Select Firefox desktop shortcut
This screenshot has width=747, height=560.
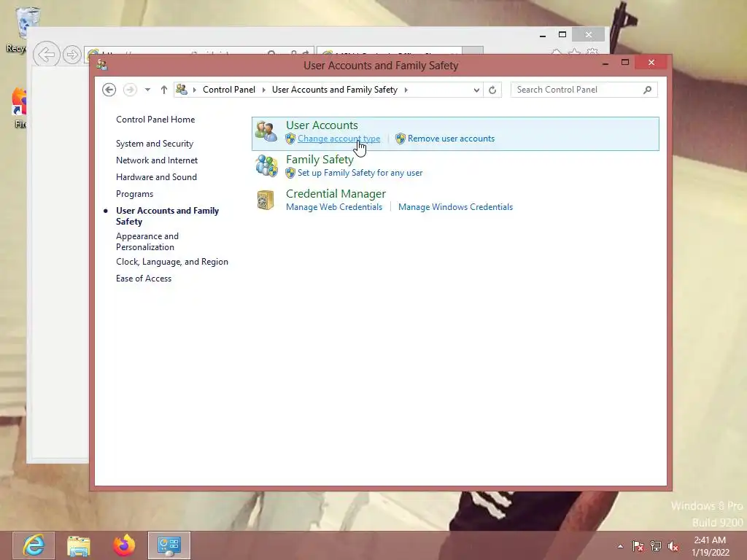(x=19, y=108)
